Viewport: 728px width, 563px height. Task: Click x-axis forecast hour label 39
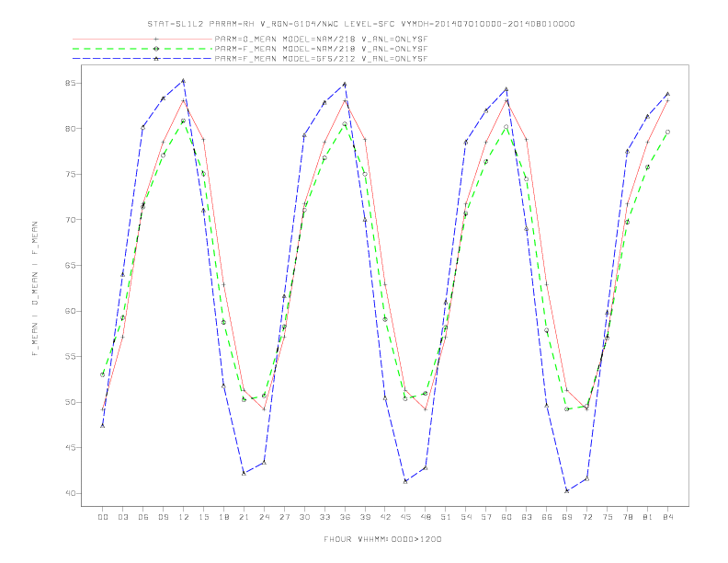point(365,517)
